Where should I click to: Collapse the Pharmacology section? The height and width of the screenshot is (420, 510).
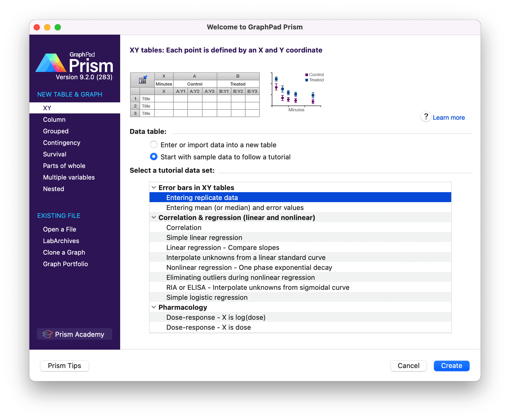(x=154, y=307)
